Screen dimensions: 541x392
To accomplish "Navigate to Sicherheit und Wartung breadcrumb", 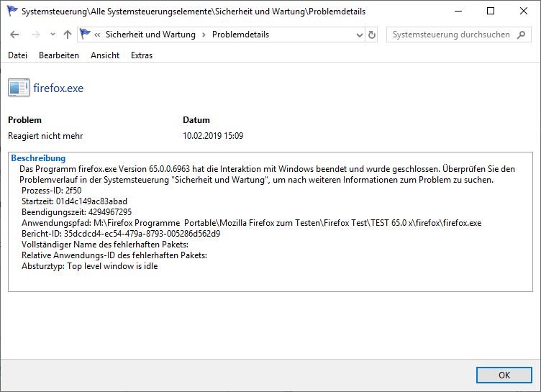I will point(150,35).
